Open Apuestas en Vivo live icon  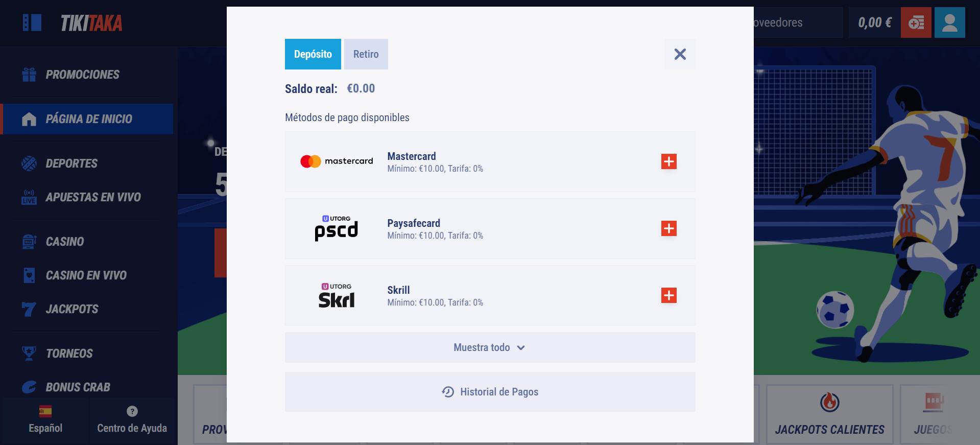coord(29,197)
